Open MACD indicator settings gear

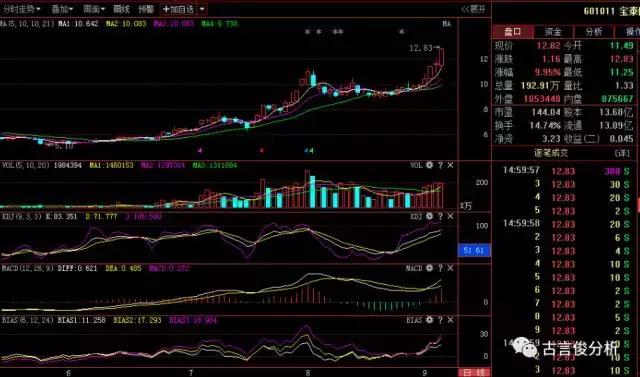tap(429, 268)
